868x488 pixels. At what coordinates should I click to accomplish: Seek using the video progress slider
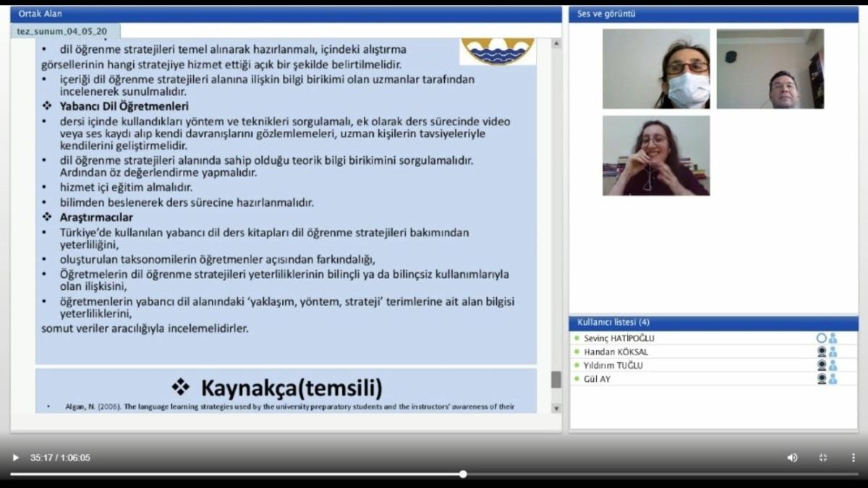coord(461,475)
